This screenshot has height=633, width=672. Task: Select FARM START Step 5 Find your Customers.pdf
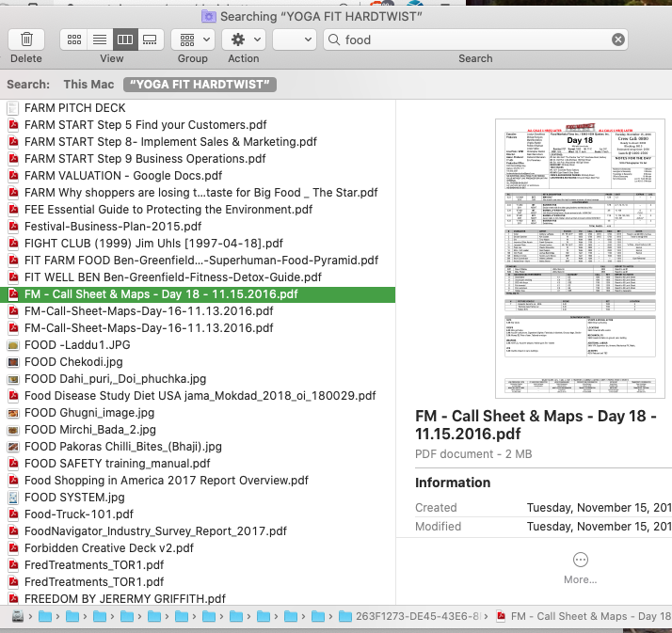click(145, 125)
